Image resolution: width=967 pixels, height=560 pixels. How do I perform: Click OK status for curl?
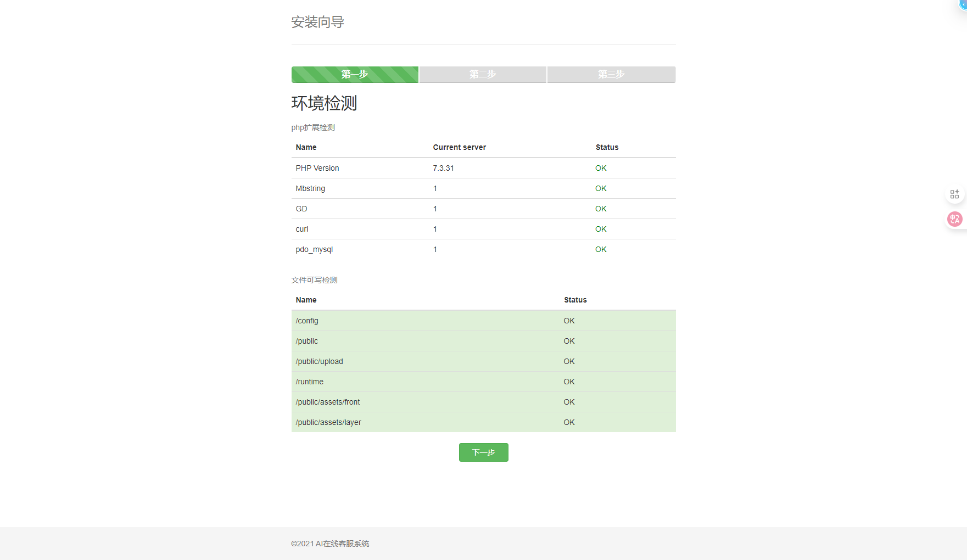coord(601,229)
